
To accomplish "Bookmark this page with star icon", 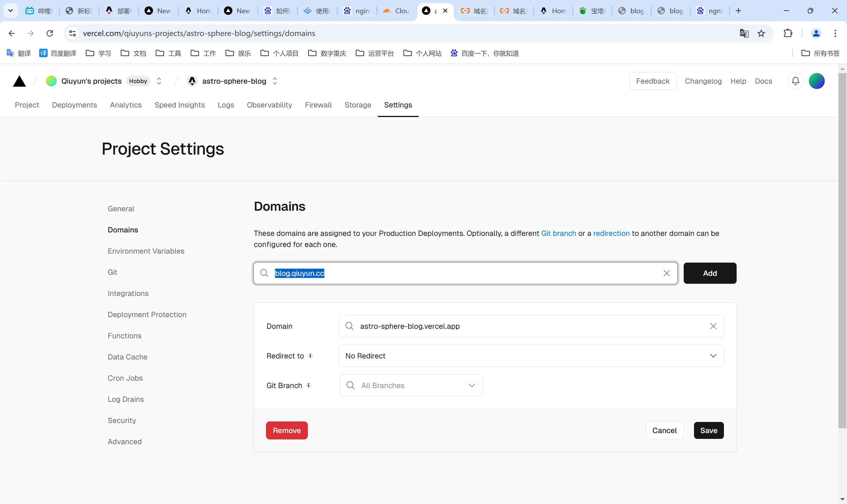I will click(761, 33).
